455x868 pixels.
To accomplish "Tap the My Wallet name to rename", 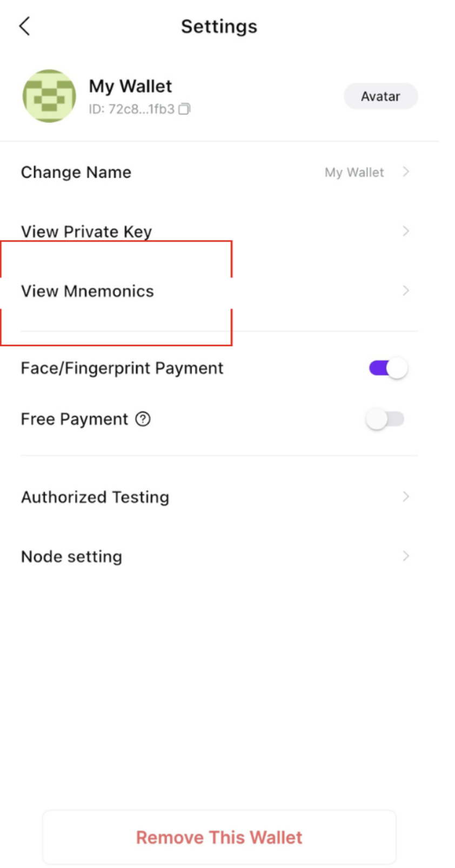I will [x=130, y=85].
